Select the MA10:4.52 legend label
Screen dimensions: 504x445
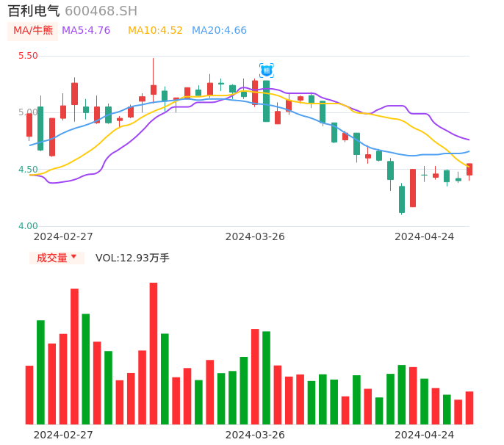coord(155,30)
